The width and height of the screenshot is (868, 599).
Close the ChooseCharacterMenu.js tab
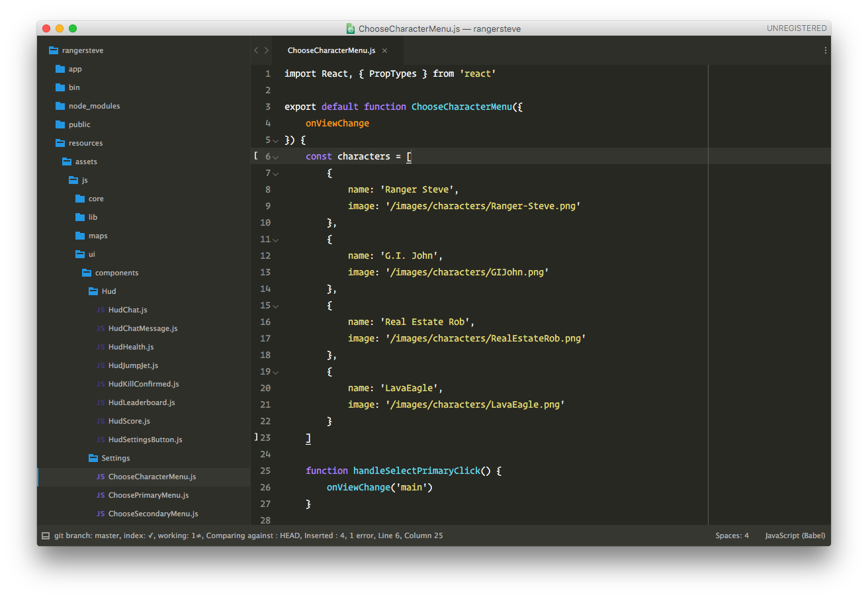384,50
